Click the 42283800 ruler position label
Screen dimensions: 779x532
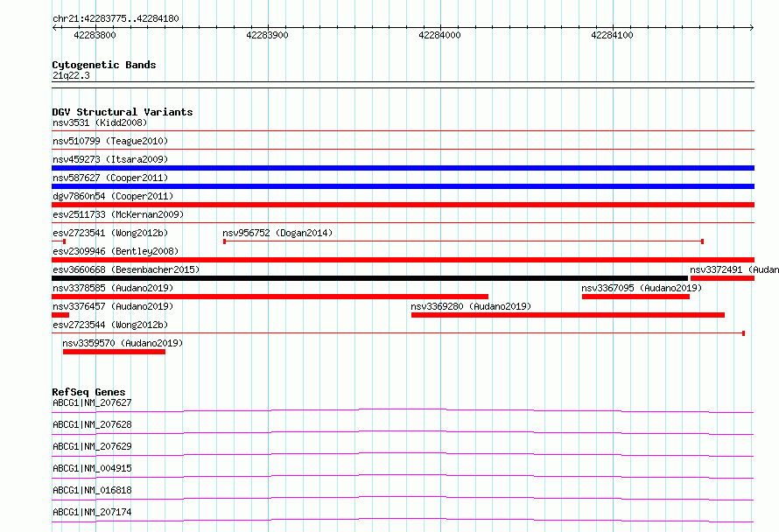pos(95,35)
